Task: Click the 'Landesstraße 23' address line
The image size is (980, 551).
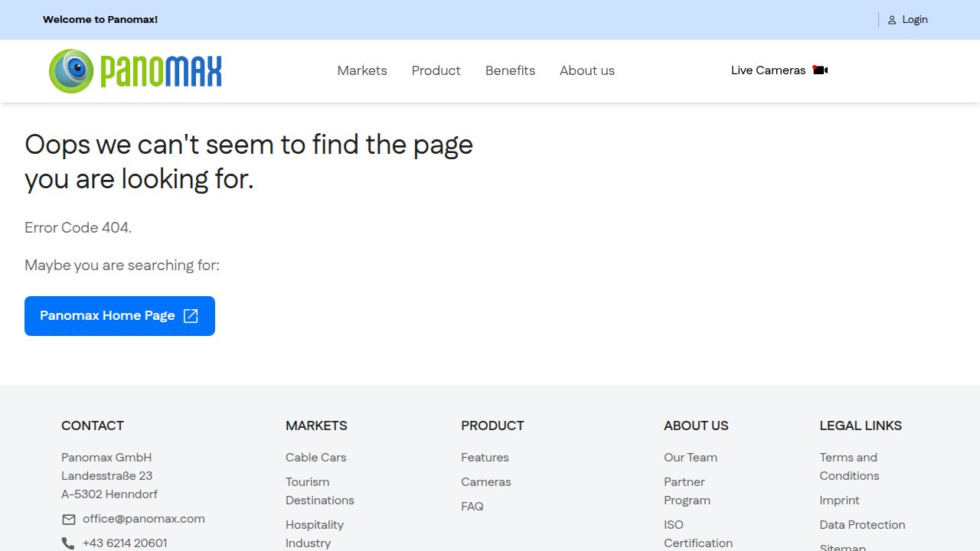Action: 107,476
